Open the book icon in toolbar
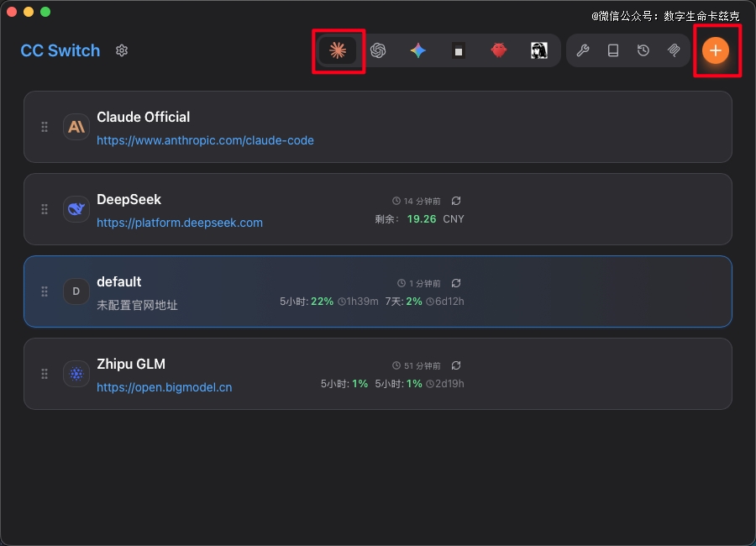 (613, 50)
